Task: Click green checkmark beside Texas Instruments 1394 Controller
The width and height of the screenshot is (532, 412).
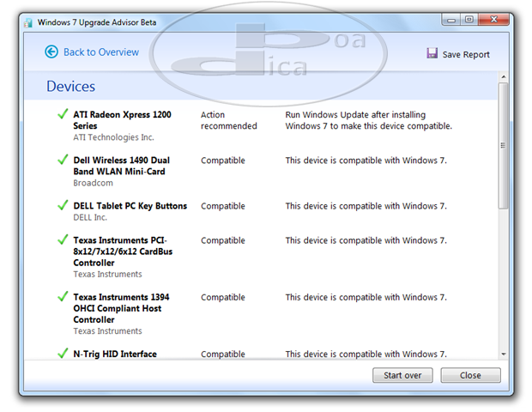Action: click(x=62, y=297)
